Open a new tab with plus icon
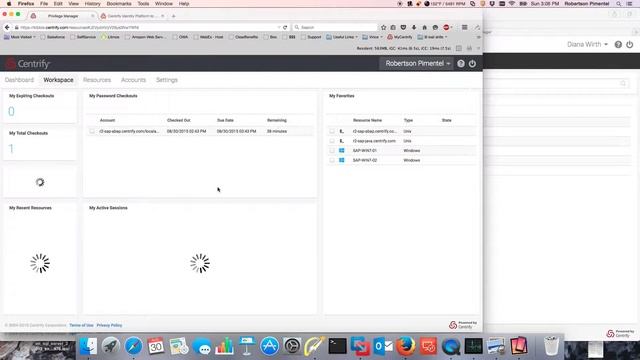This screenshot has width=640, height=360. point(173,16)
